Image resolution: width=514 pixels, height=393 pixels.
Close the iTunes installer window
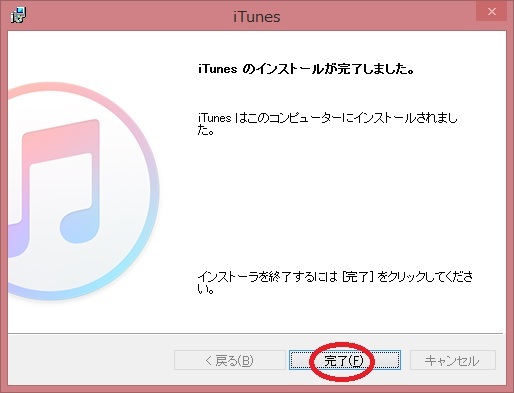(492, 12)
